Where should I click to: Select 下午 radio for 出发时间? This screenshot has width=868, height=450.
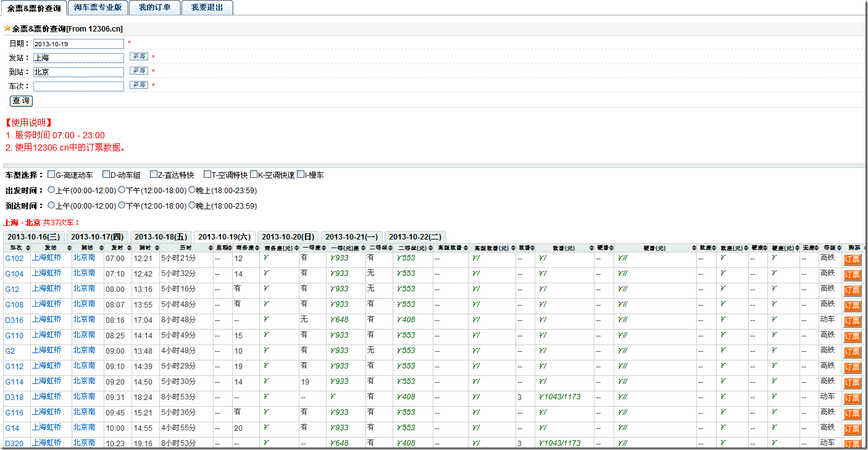click(x=122, y=190)
